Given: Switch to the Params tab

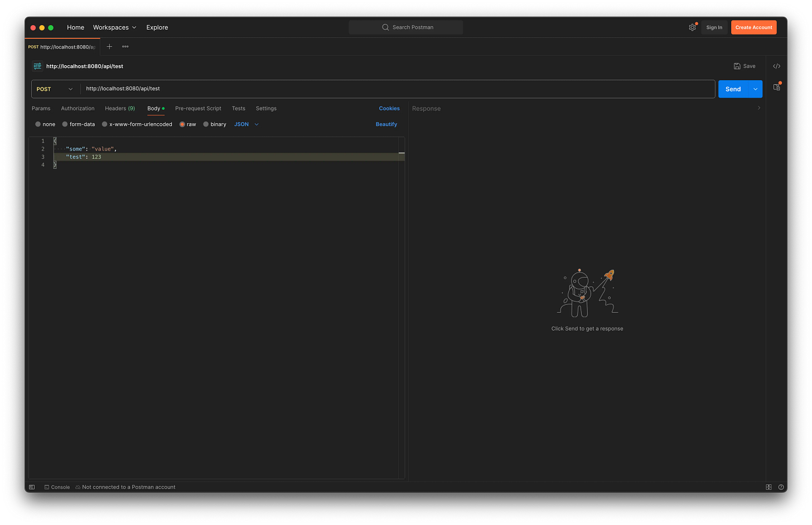Looking at the screenshot, I should point(41,109).
